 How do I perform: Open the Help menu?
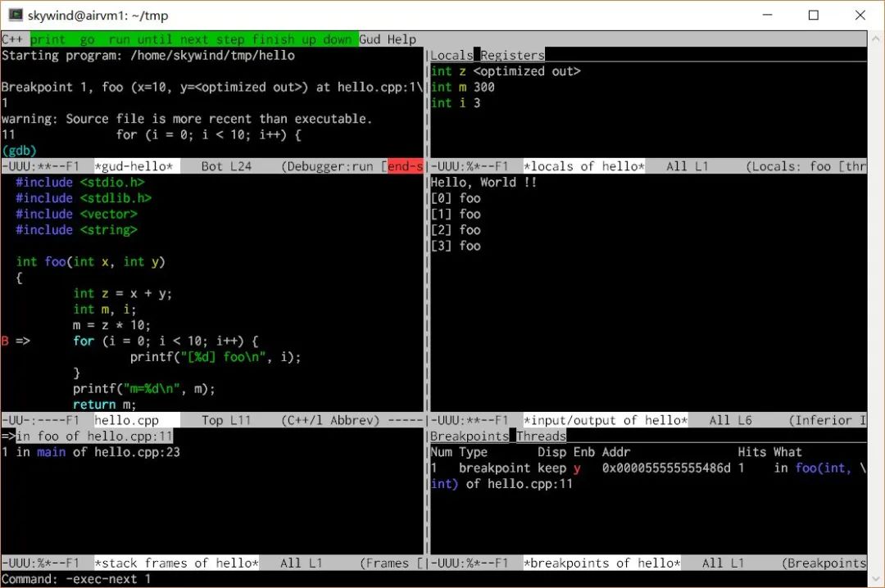[x=402, y=39]
